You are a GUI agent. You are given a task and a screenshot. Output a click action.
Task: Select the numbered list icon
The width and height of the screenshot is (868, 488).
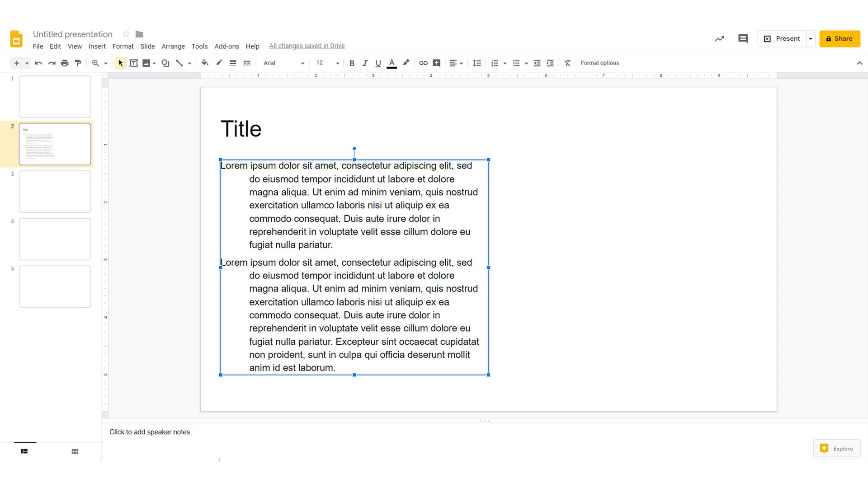point(495,63)
